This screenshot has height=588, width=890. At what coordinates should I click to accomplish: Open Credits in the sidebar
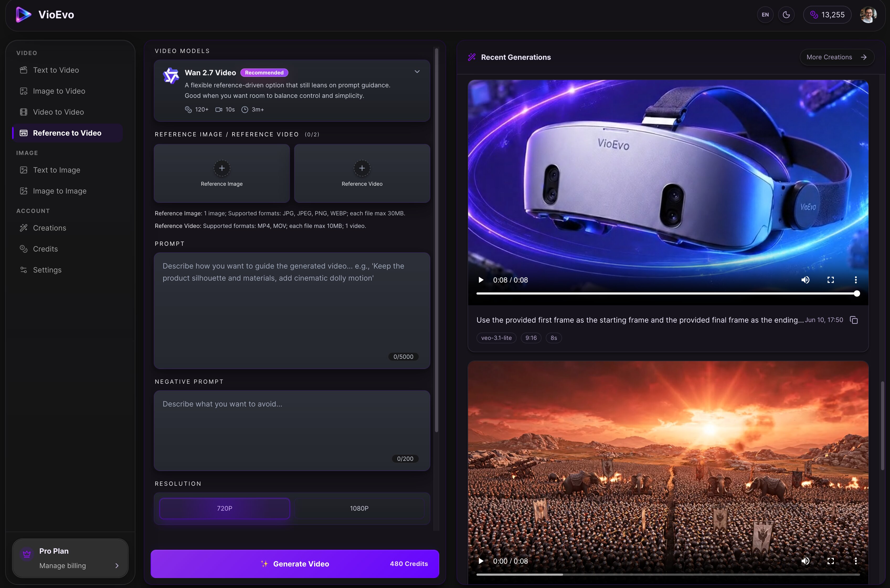[x=67, y=249]
